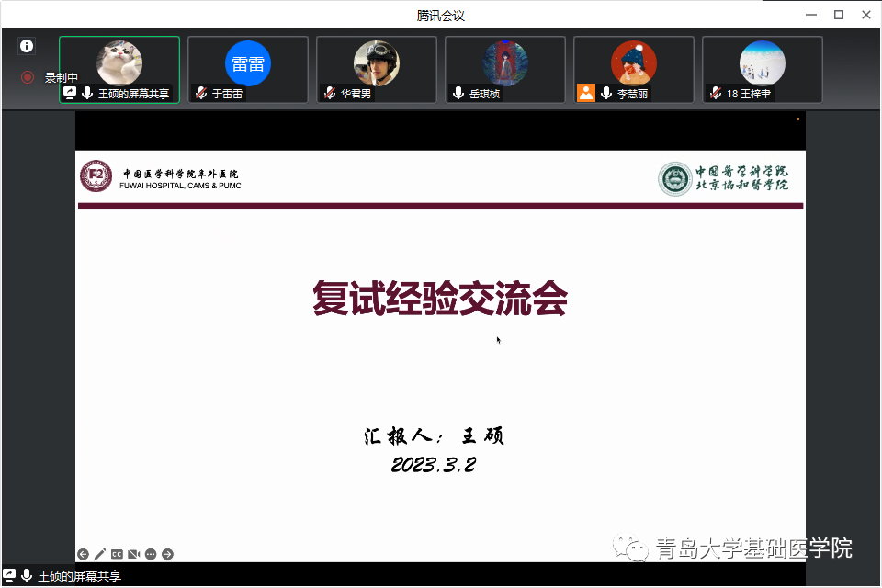
Task: Click the yellow notification dot top right of slide
Action: pos(797,118)
